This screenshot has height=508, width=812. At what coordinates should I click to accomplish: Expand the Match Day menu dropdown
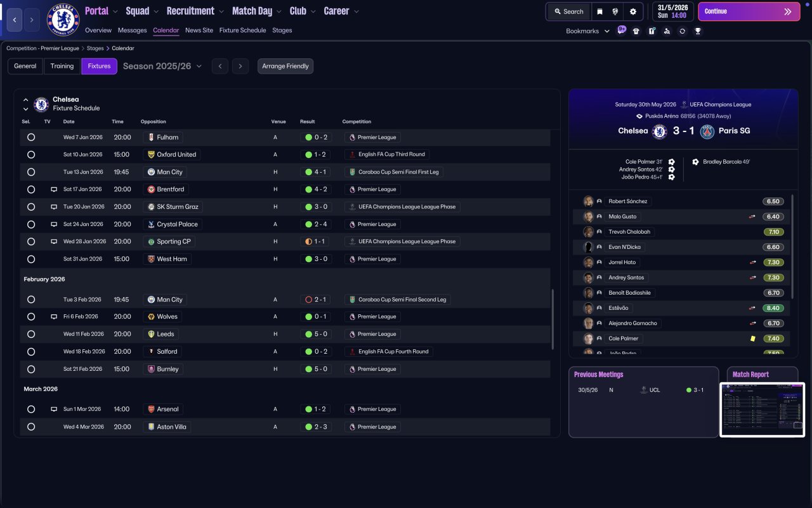[x=278, y=11]
